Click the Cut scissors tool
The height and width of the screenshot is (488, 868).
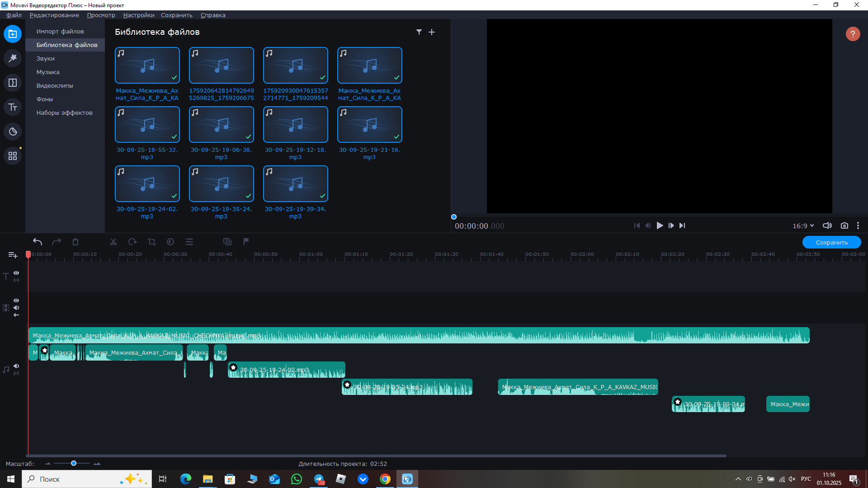[113, 242]
